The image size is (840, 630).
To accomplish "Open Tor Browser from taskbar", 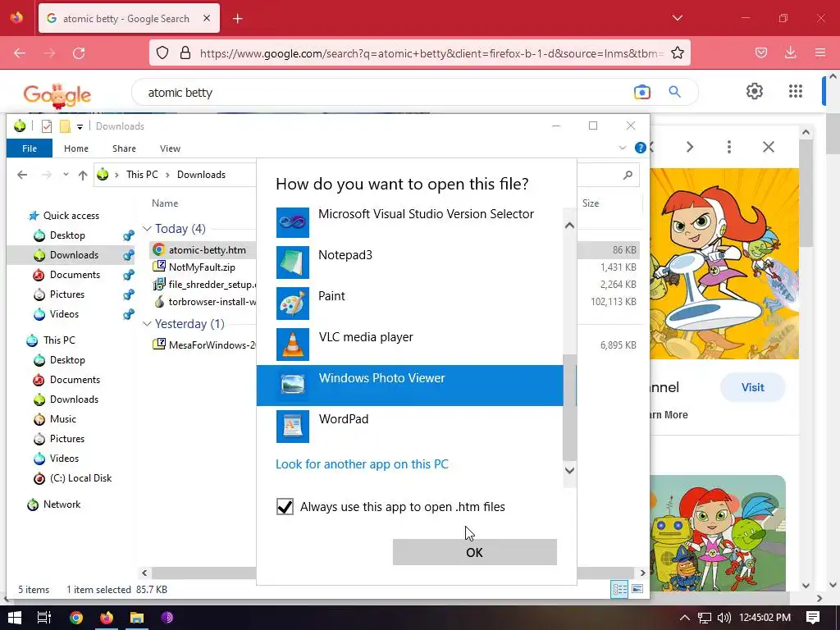I will coord(167,618).
